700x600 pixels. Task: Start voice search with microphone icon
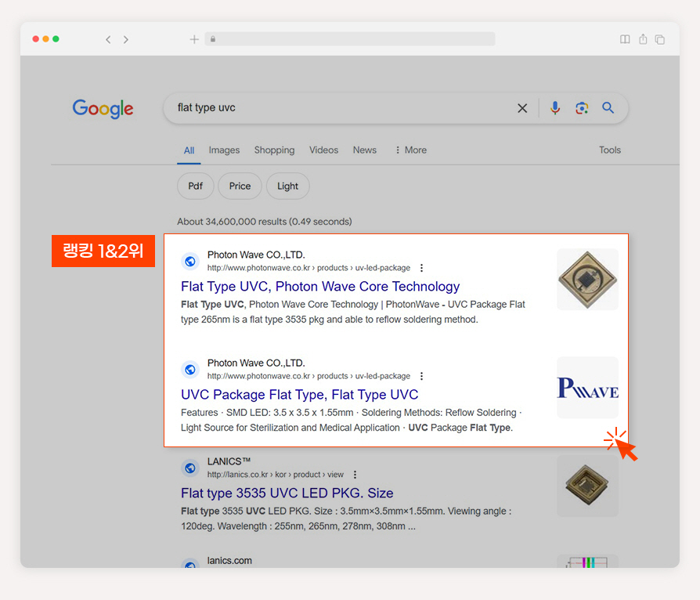click(555, 108)
